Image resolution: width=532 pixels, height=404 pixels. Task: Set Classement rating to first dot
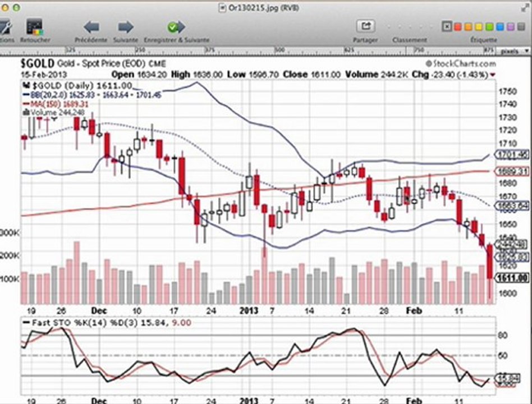coord(389,26)
